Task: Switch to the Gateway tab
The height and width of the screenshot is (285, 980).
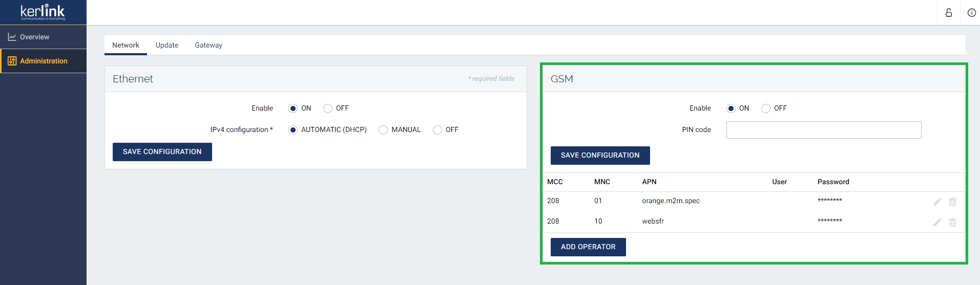Action: tap(208, 45)
